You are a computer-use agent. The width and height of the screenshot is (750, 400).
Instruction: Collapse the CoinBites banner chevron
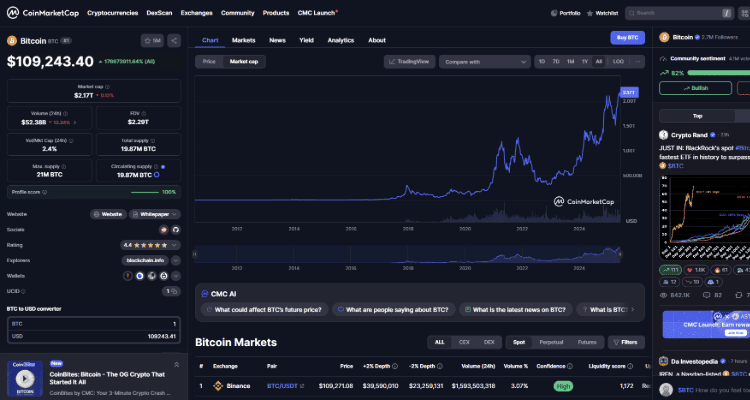pyautogui.click(x=176, y=365)
